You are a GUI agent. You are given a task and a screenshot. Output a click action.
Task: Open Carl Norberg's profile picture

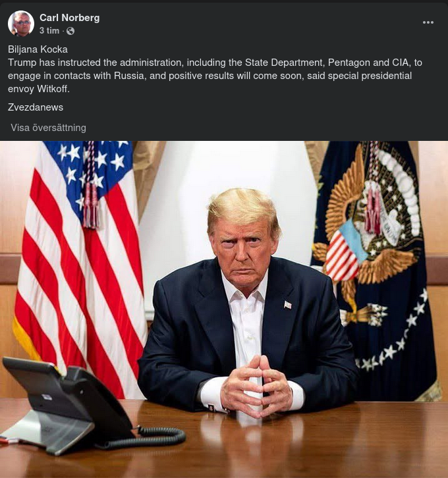click(x=20, y=24)
